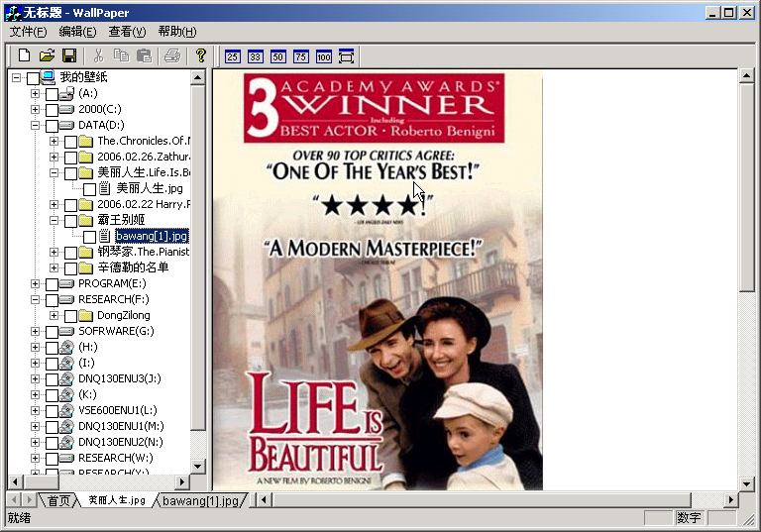The image size is (761, 532).
Task: Tick the 我的壁纸 root checkbox
Action: tap(33, 78)
